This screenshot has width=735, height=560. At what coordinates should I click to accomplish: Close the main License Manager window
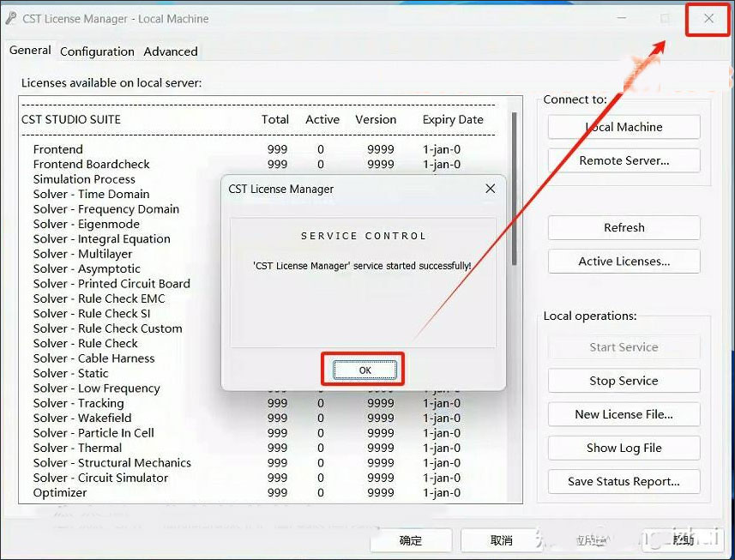click(708, 18)
